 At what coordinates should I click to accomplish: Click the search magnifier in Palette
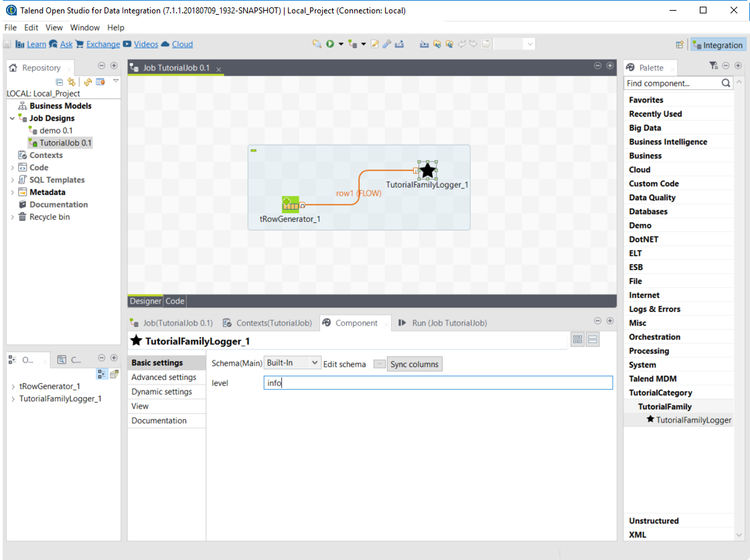(727, 84)
